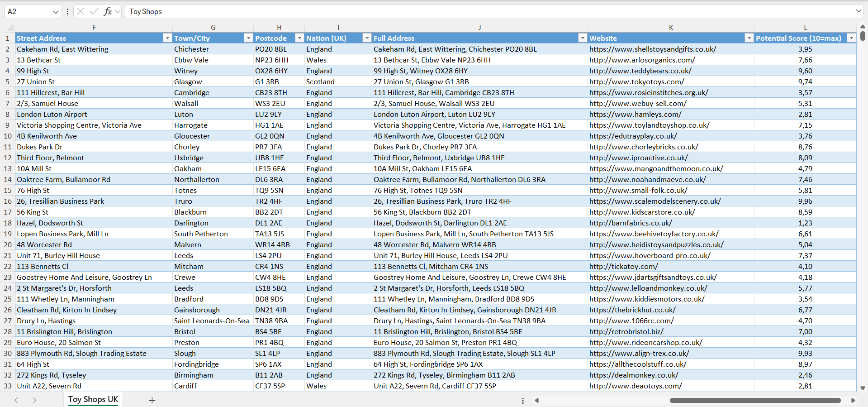Click the horizontal scrollbar thumb
The height and width of the screenshot is (407, 868).
(x=755, y=400)
